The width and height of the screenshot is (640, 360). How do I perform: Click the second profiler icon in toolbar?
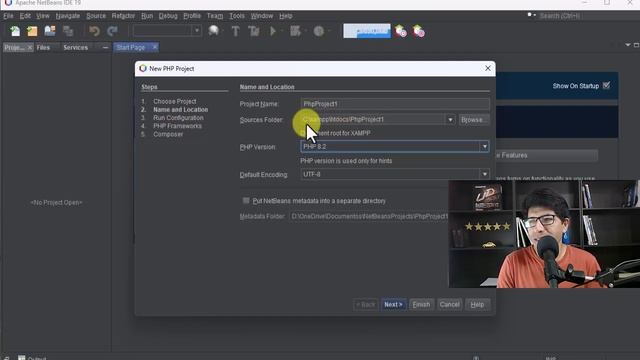[x=418, y=31]
